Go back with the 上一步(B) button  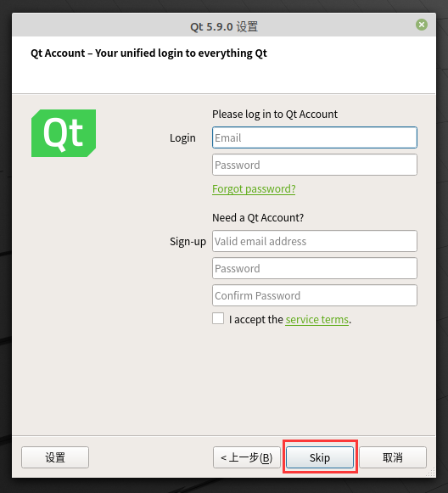(x=246, y=457)
